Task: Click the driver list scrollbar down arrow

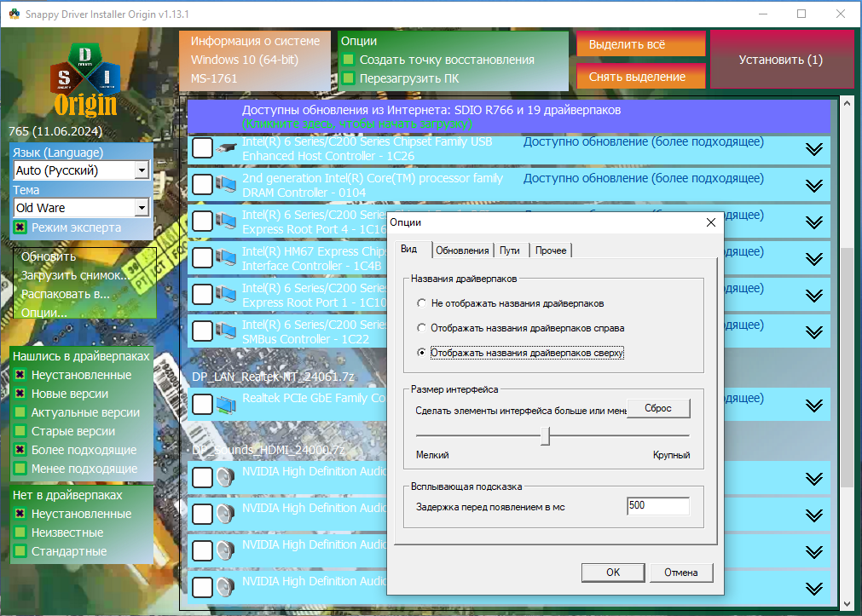Action: (846, 604)
